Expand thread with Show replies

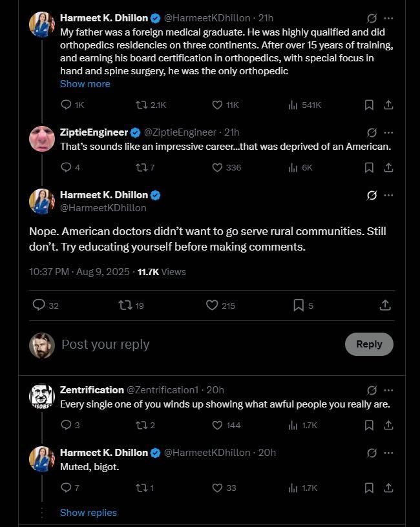[x=89, y=513]
